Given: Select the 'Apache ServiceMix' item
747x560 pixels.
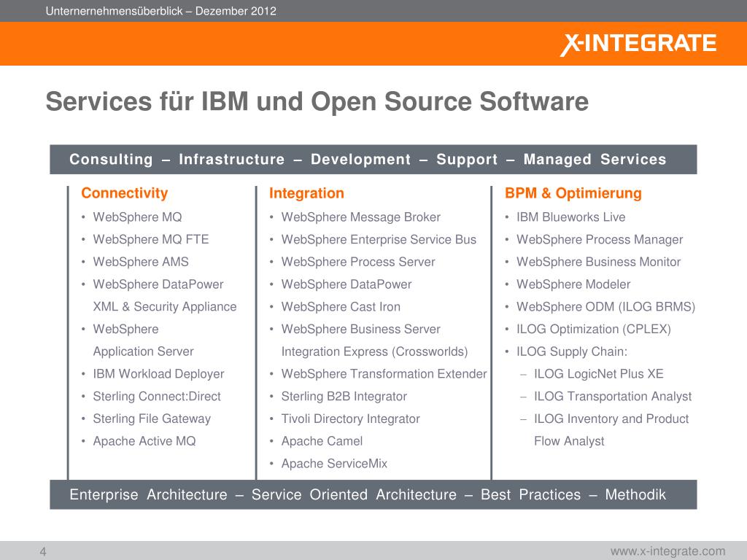Looking at the screenshot, I should coord(334,463).
